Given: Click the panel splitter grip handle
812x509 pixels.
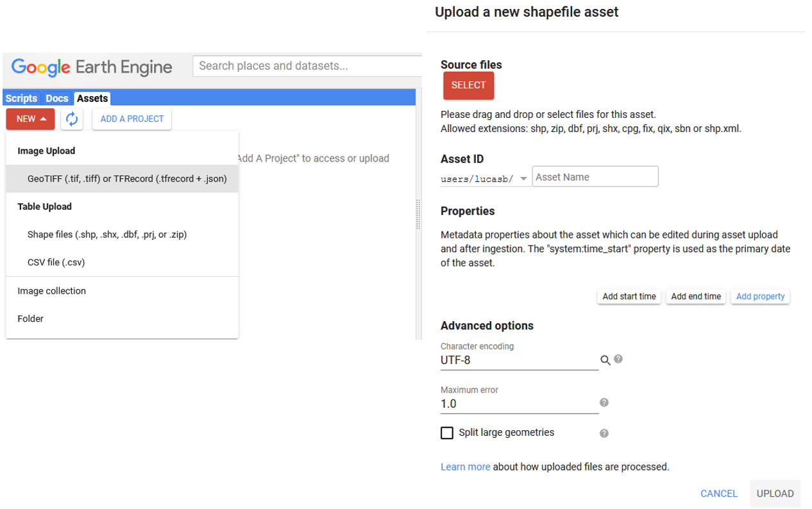Looking at the screenshot, I should (x=419, y=214).
